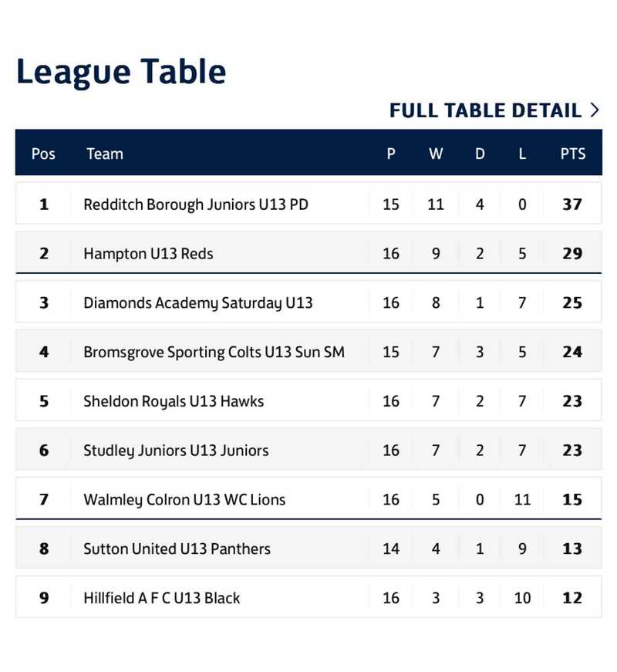Click the Team column header
The image size is (617, 672).
pos(105,154)
